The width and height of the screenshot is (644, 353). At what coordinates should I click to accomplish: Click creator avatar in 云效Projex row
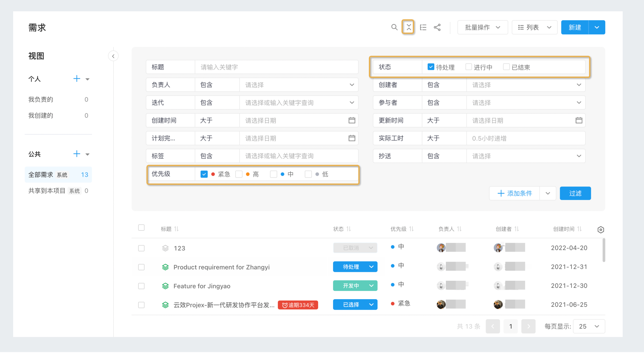tap(498, 305)
